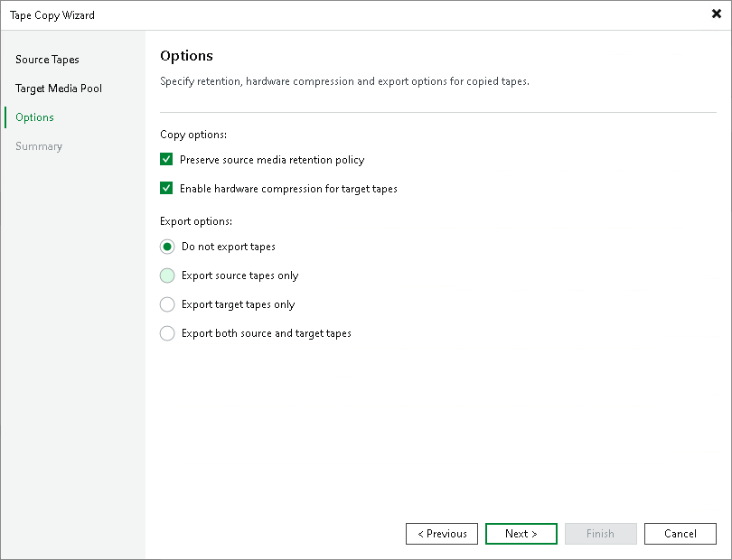Cancel the Tape Copy Wizard
Image resolution: width=732 pixels, height=560 pixels.
[680, 534]
